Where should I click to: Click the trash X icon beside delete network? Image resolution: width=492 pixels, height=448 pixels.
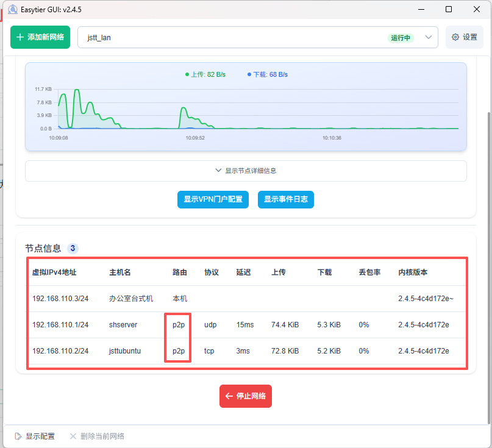pyautogui.click(x=73, y=436)
